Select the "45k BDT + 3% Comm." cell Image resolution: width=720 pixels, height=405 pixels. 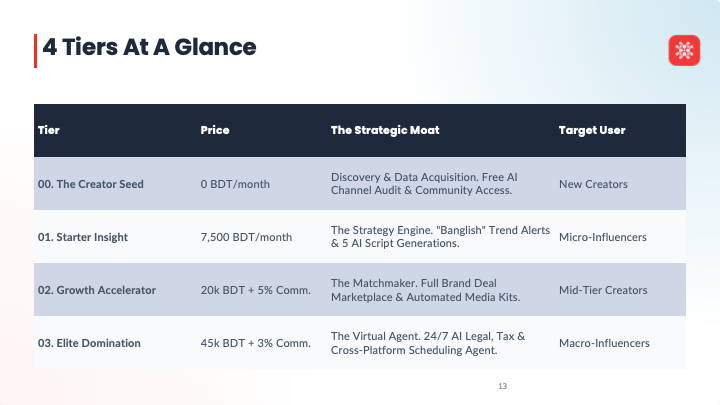[x=254, y=343]
